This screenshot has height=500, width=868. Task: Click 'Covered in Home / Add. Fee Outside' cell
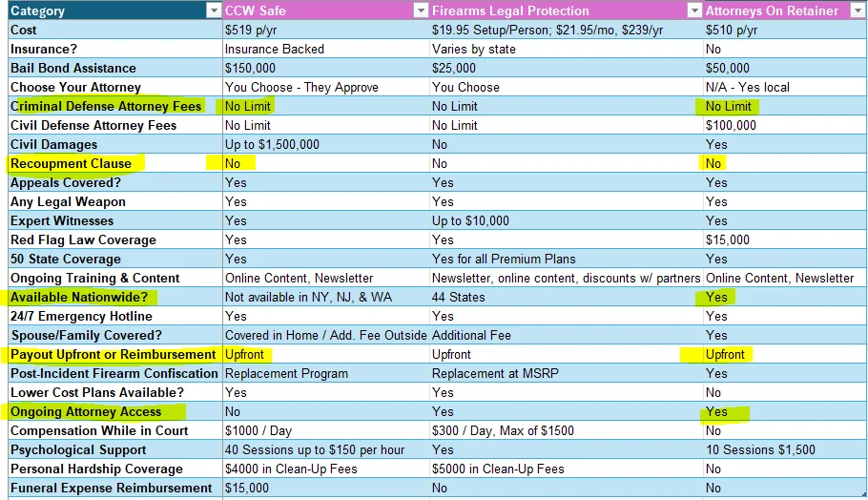tap(325, 336)
